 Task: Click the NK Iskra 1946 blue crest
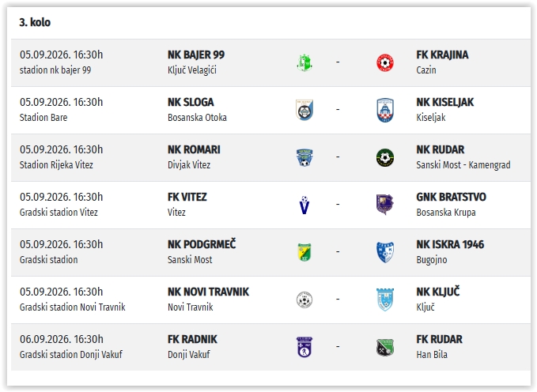[385, 252]
